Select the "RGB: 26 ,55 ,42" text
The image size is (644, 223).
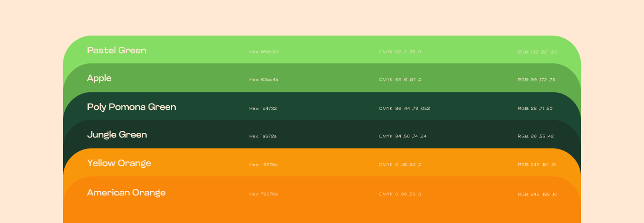pos(535,136)
